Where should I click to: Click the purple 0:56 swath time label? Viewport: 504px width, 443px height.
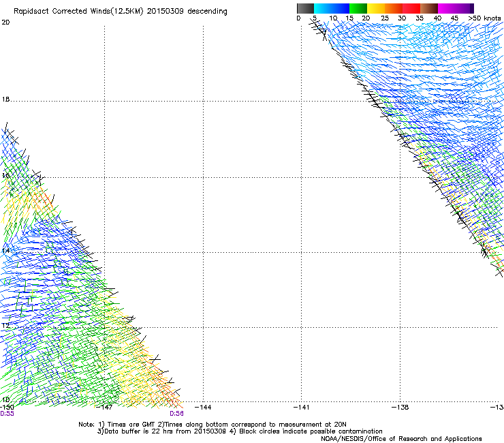177,414
